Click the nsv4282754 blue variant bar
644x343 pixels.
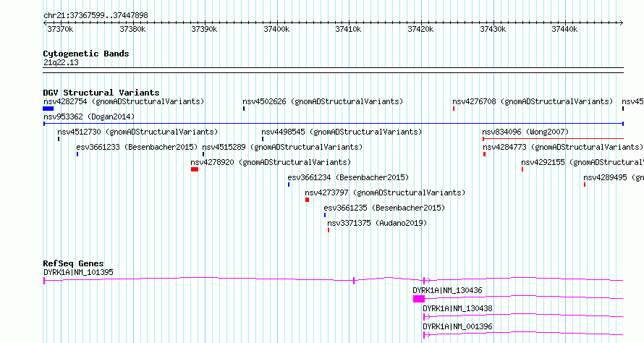pos(48,109)
